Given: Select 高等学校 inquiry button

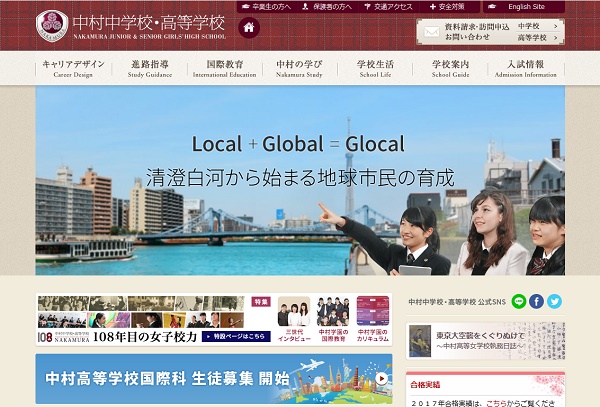Looking at the screenshot, I should 531,38.
